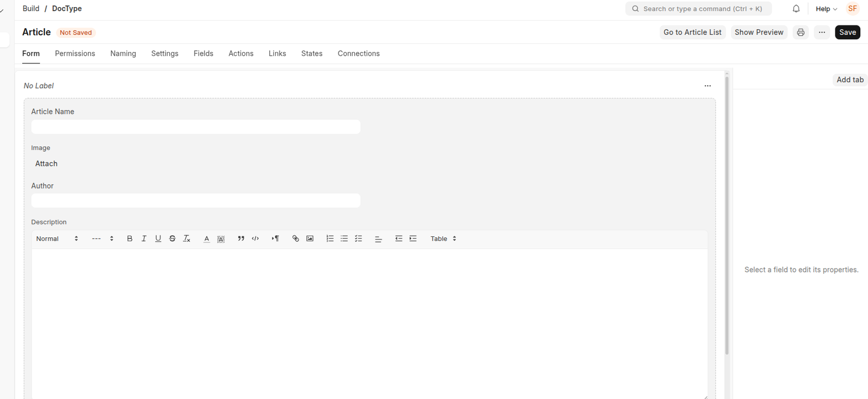The height and width of the screenshot is (399, 868).
Task: Open the Fields tab
Action: (x=203, y=54)
